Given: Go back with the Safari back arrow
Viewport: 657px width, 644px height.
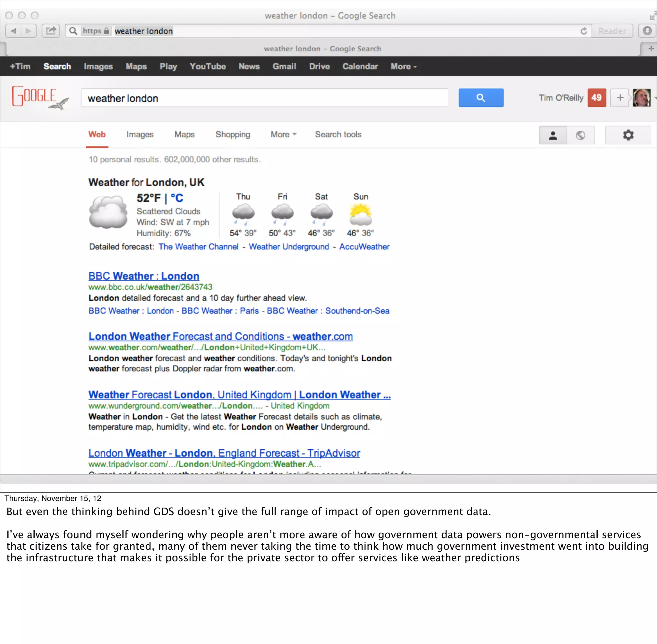Looking at the screenshot, I should coord(13,31).
